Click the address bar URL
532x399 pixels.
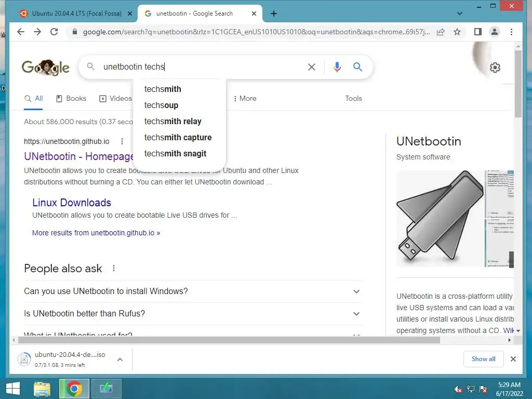[x=256, y=32]
